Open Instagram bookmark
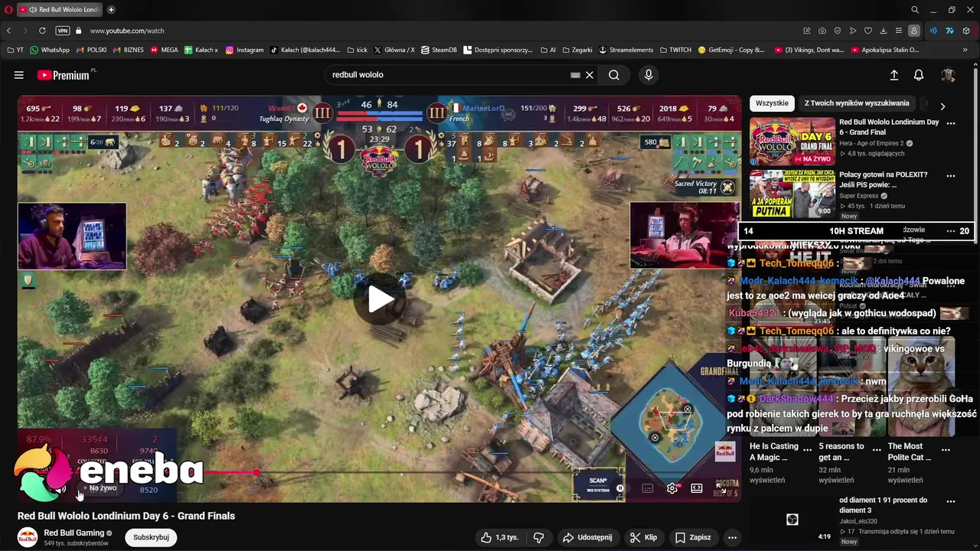Viewport: 980px width, 551px height. point(244,50)
